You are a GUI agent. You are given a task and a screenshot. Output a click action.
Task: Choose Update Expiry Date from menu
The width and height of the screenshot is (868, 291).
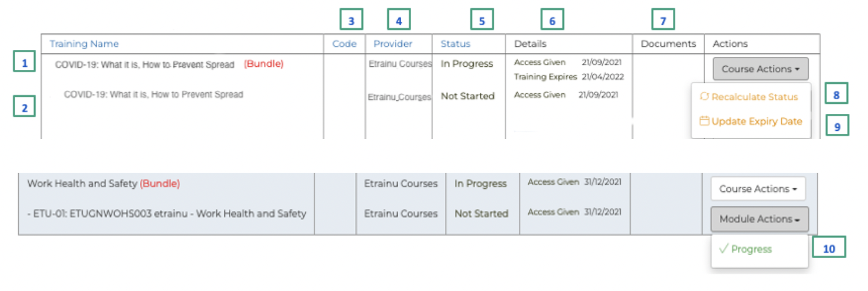pyautogui.click(x=757, y=121)
